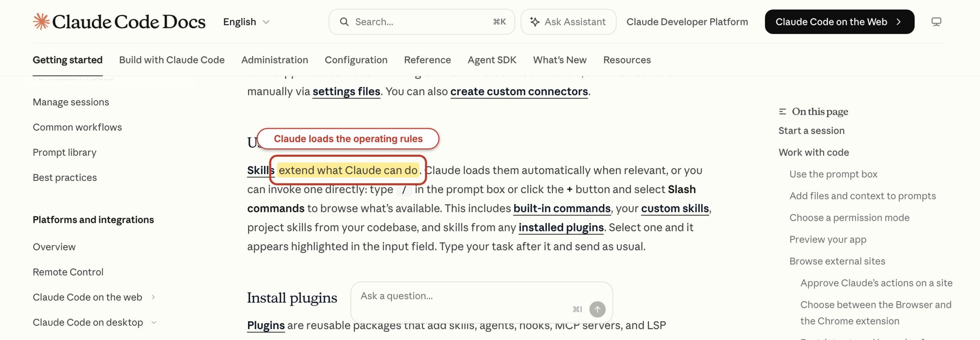Click the installed plugins link

click(561, 228)
